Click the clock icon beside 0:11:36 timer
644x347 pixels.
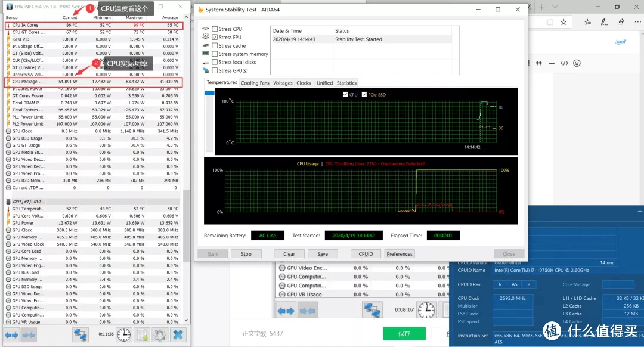tap(124, 335)
